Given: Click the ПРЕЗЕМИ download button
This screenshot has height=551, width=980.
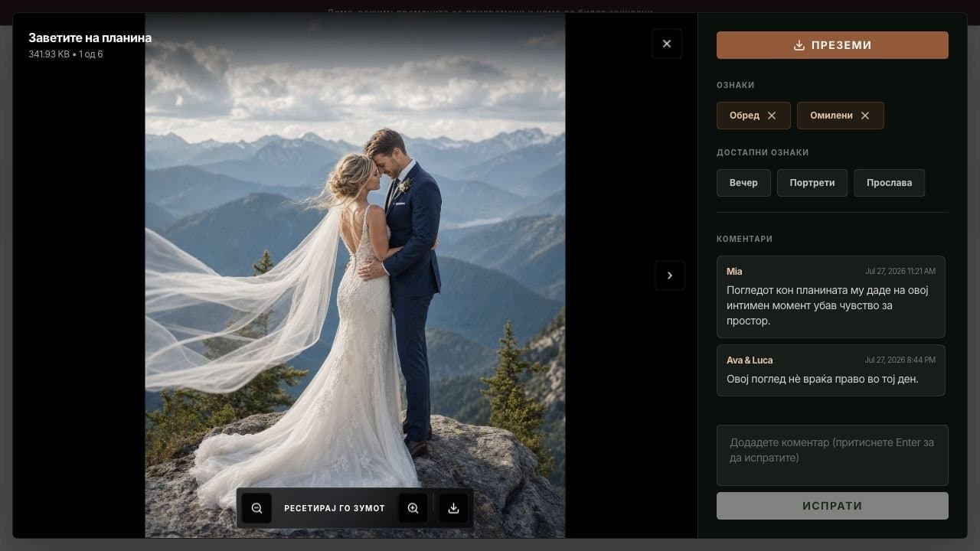Looking at the screenshot, I should [832, 45].
